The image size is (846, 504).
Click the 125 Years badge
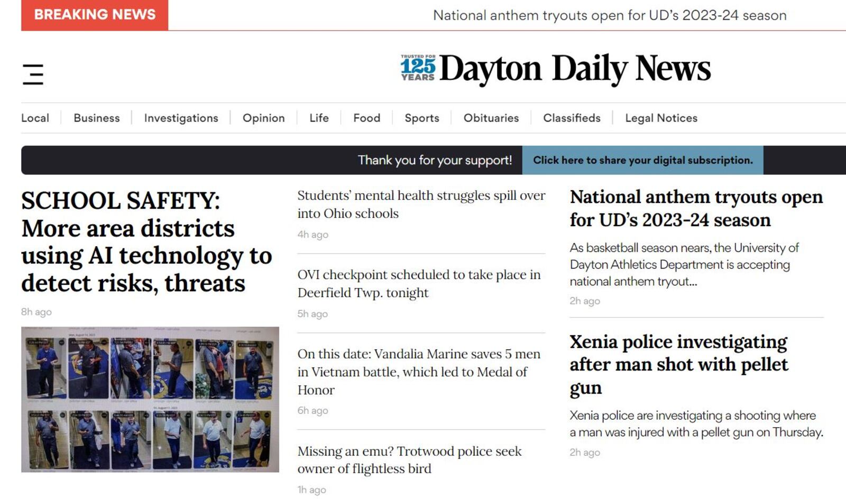pos(418,68)
